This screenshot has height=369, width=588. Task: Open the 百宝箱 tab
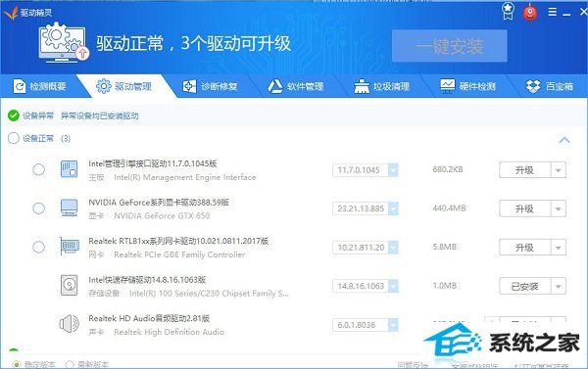click(x=550, y=86)
